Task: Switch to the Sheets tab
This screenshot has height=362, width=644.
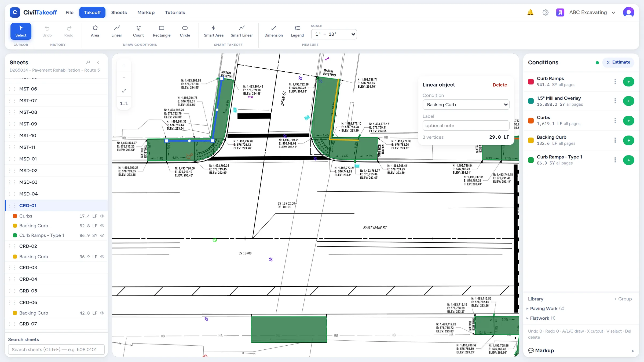Action: (119, 12)
